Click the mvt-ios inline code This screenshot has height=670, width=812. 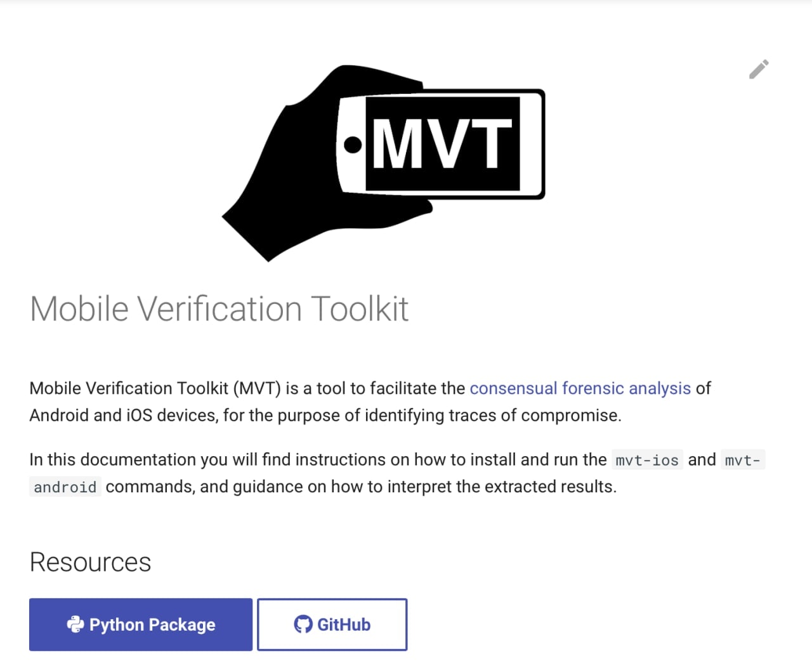click(647, 460)
